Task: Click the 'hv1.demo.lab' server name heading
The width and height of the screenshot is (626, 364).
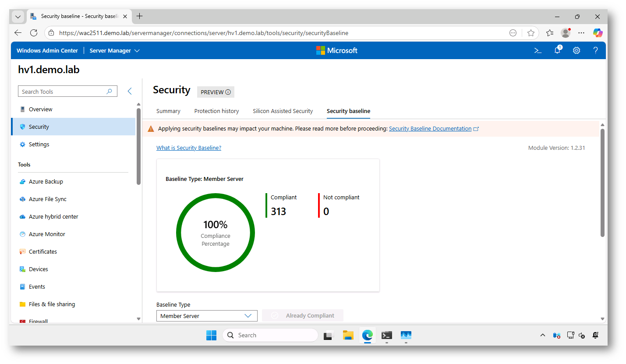Action: (x=49, y=70)
